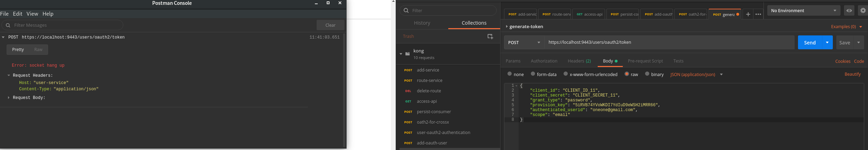Screen dimensions: 868x150
Task: Open the No Environment dropdown
Action: click(x=803, y=11)
